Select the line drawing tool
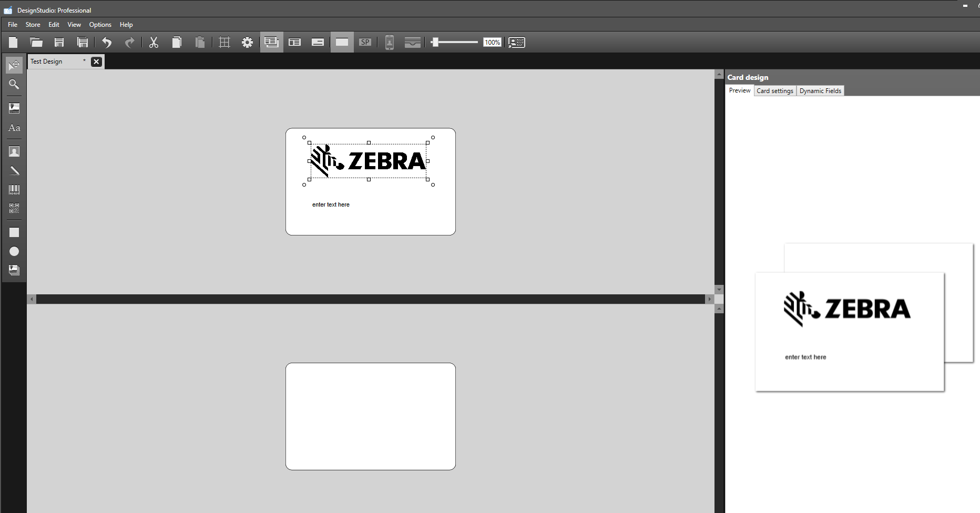The width and height of the screenshot is (980, 513). coord(14,171)
